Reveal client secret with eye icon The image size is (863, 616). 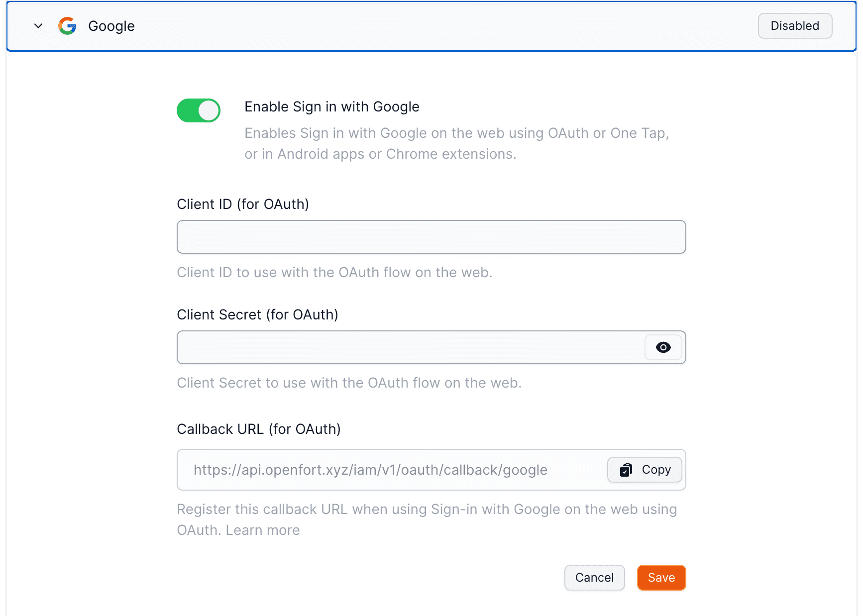pyautogui.click(x=663, y=347)
